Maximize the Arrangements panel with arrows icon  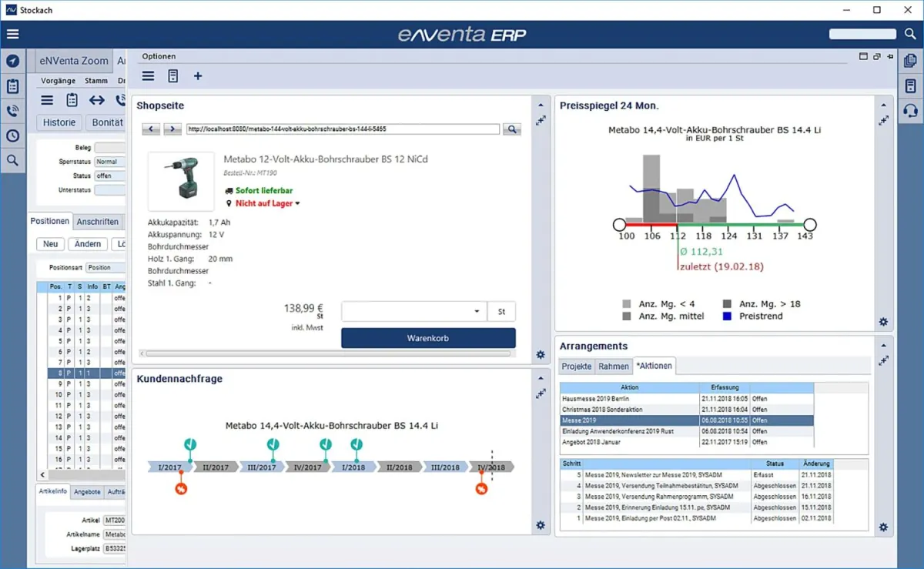(883, 360)
